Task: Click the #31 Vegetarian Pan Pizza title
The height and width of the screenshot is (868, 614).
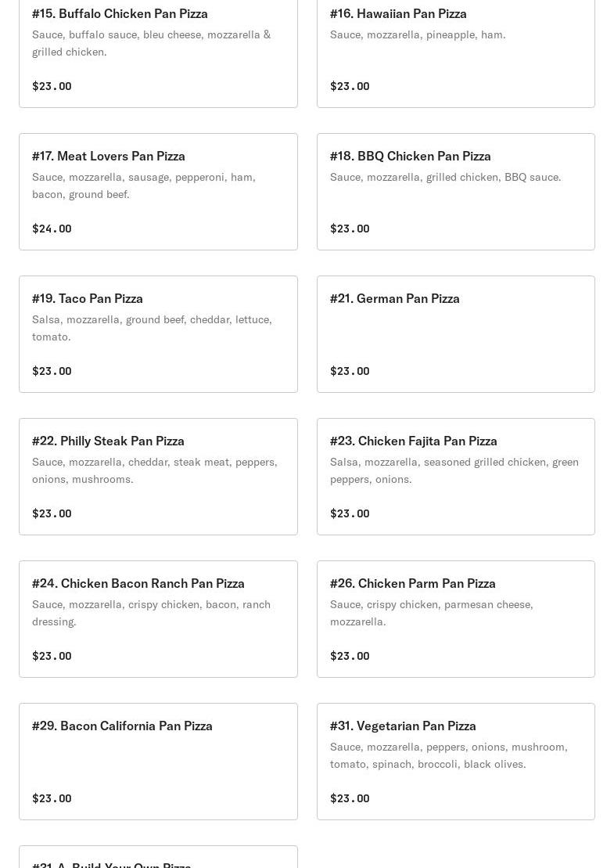Action: 403,726
